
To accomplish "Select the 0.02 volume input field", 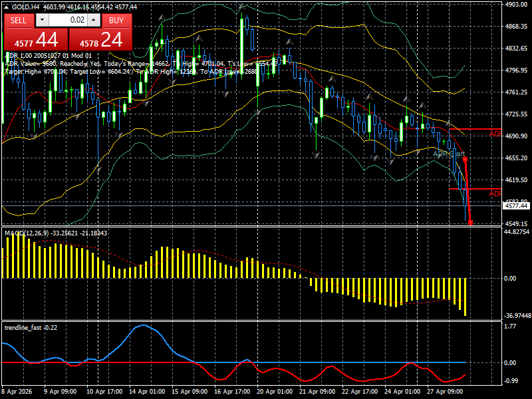I will tap(68, 20).
